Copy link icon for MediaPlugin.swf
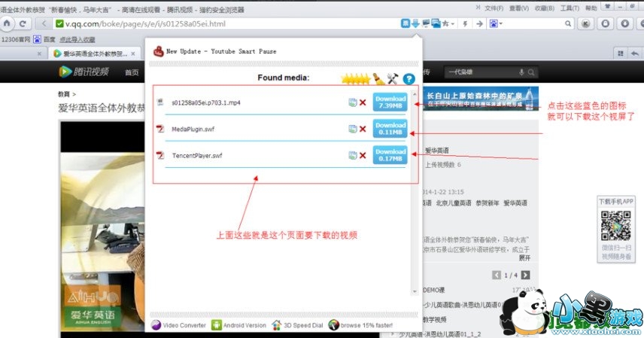The width and height of the screenshot is (644, 338). pyautogui.click(x=352, y=129)
